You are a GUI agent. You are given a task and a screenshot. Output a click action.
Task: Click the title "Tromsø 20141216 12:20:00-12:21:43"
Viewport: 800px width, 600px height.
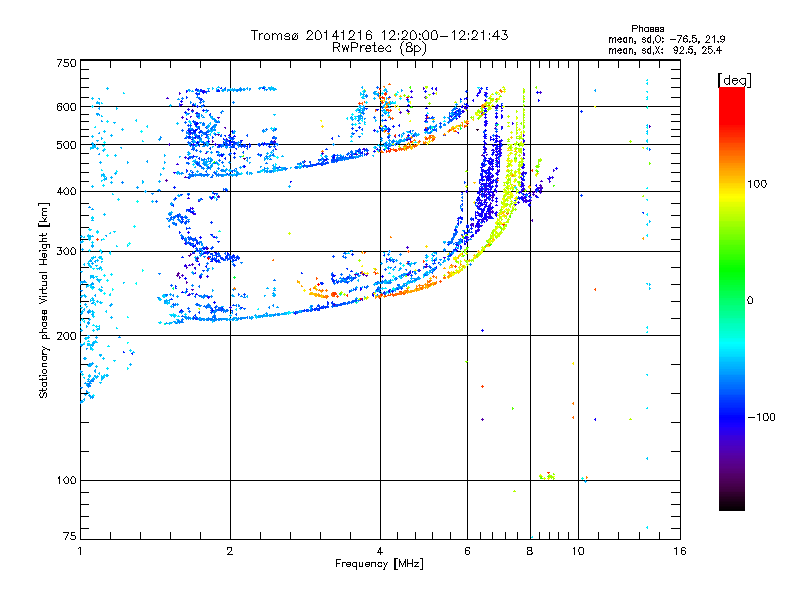click(x=379, y=35)
